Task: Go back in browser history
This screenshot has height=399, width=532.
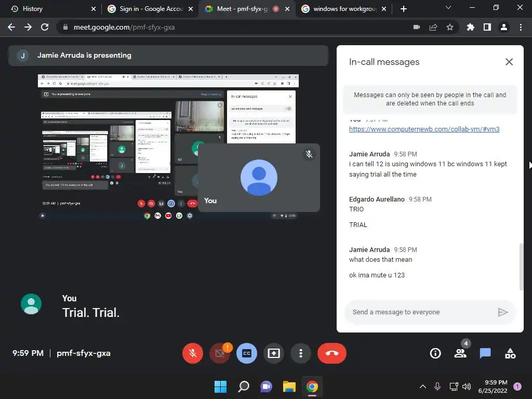Action: tap(11, 27)
